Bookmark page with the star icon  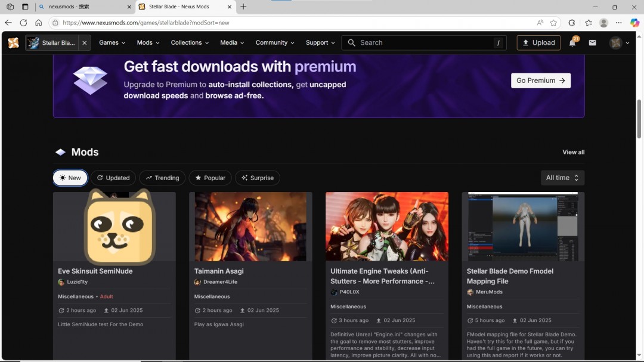pos(553,23)
